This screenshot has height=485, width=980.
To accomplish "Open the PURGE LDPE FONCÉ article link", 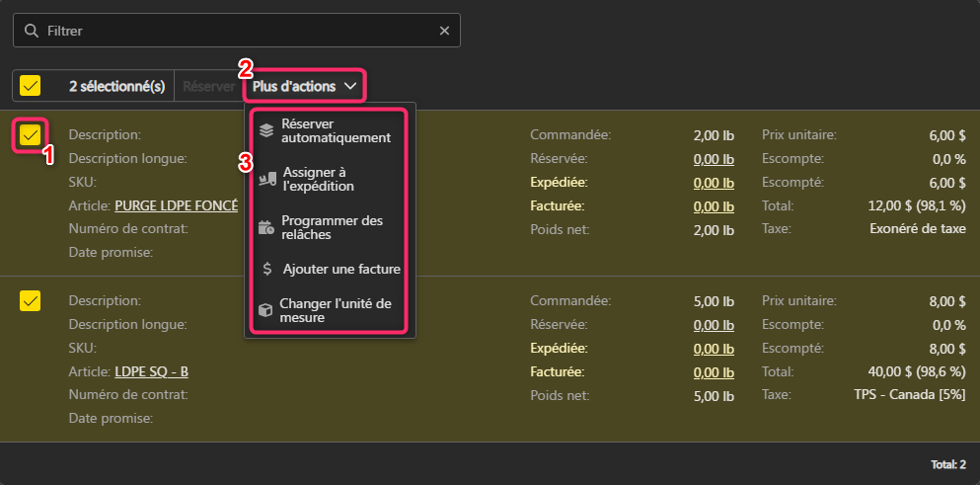I will coord(176,205).
